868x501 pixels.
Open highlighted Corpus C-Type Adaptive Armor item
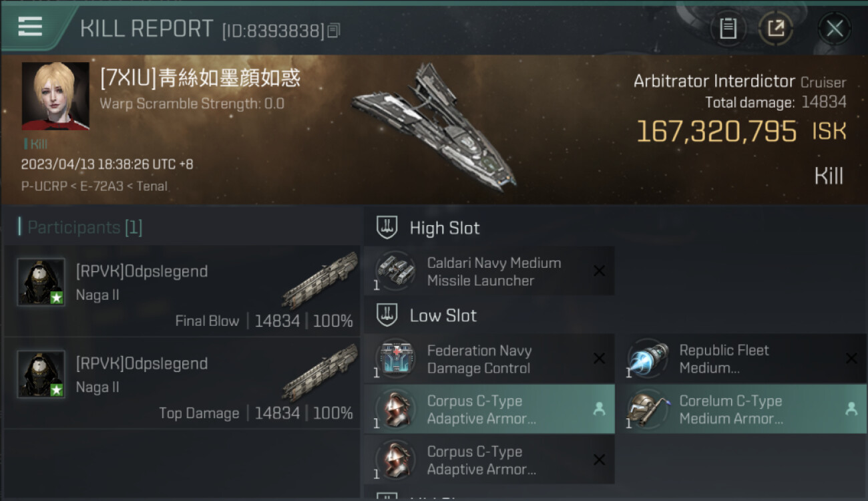coord(489,409)
